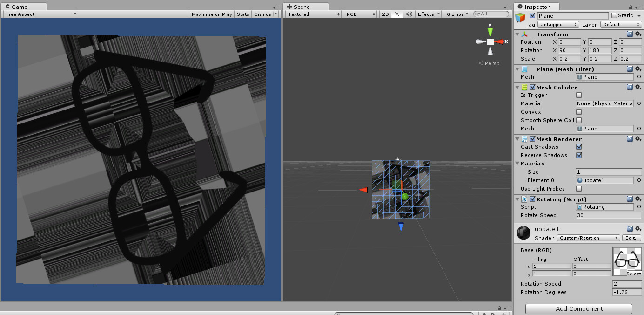
Task: Open Transform component settings gear
Action: point(638,34)
